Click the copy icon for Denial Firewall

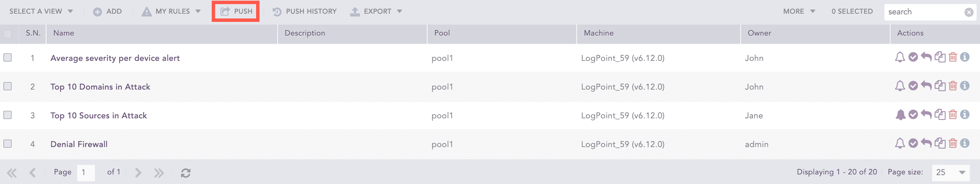click(940, 144)
